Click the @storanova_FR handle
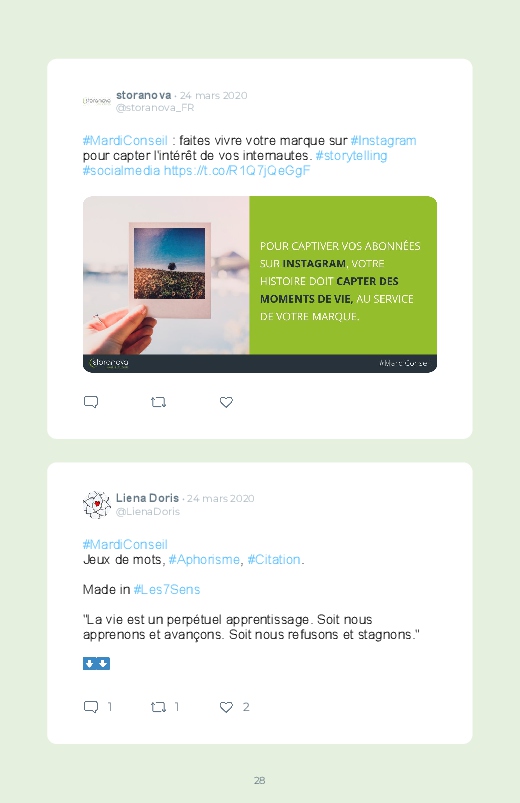Image resolution: width=520 pixels, height=803 pixels. pos(155,108)
